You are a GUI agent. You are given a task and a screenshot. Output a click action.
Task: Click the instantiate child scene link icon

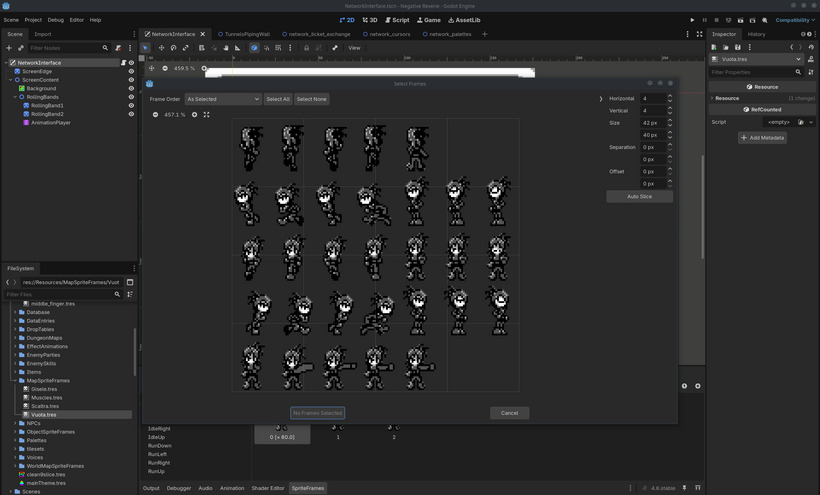20,48
